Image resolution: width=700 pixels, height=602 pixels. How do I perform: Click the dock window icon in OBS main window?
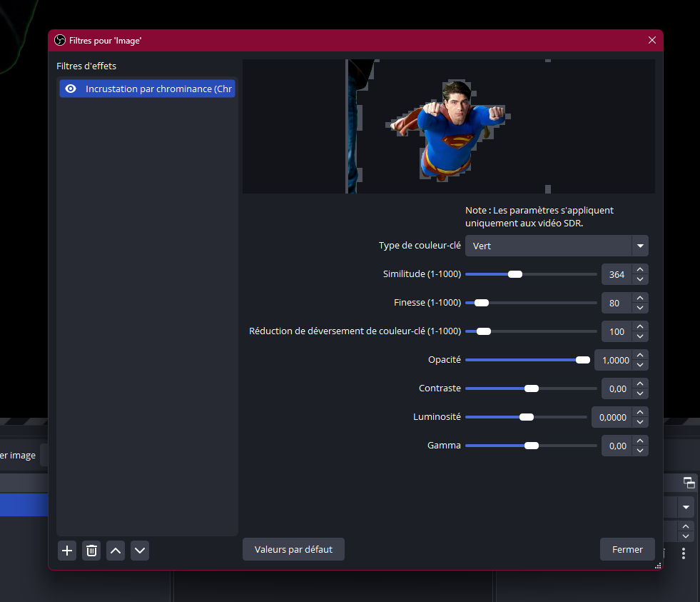click(689, 483)
